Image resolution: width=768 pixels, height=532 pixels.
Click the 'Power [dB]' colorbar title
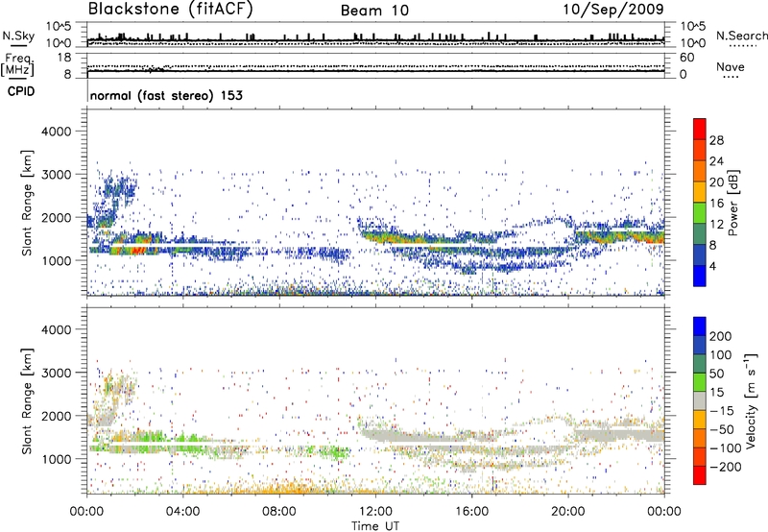tap(733, 203)
